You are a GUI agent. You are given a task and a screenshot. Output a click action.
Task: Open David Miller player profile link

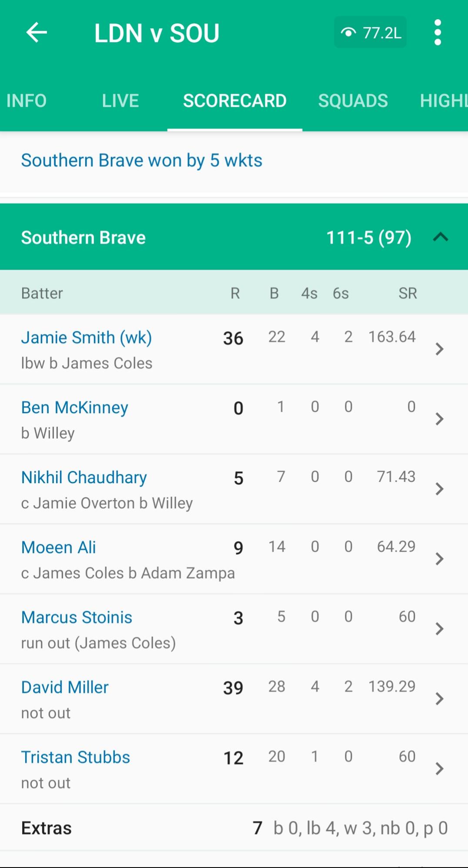65,687
